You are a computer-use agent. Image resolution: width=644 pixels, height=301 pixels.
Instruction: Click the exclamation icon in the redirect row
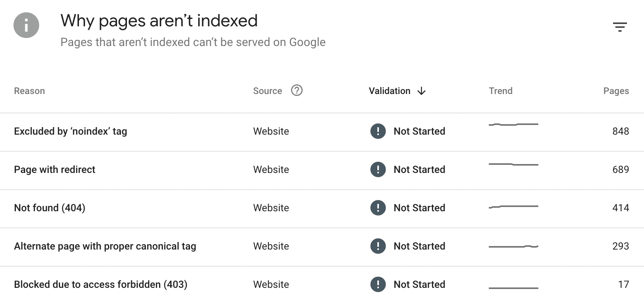[378, 169]
